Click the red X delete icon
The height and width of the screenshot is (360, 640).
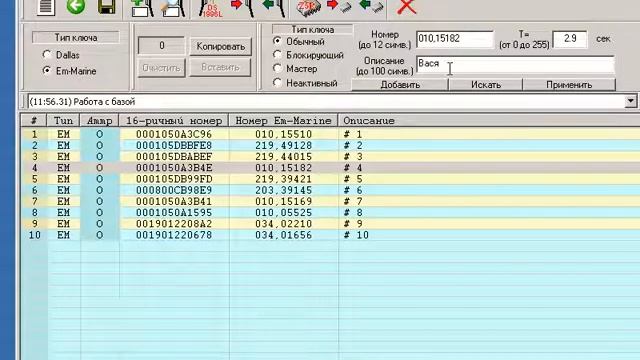point(407,7)
